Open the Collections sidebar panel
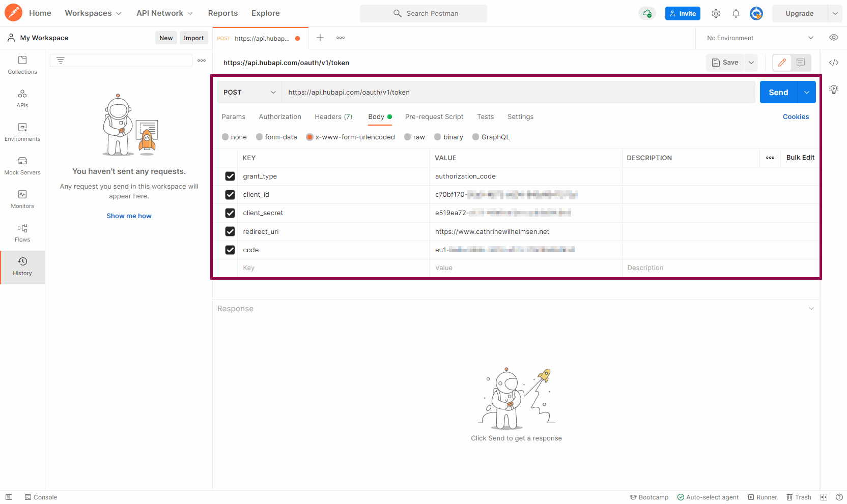The height and width of the screenshot is (504, 847). tap(22, 65)
